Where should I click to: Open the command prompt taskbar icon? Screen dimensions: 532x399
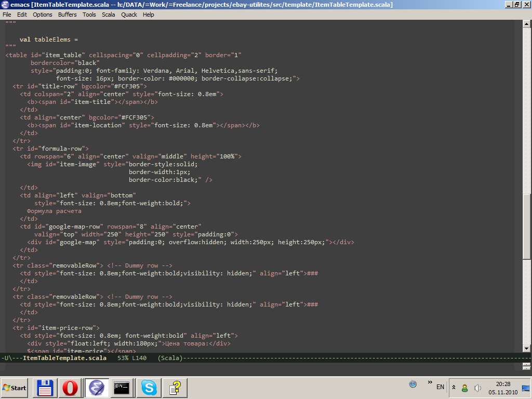123,388
